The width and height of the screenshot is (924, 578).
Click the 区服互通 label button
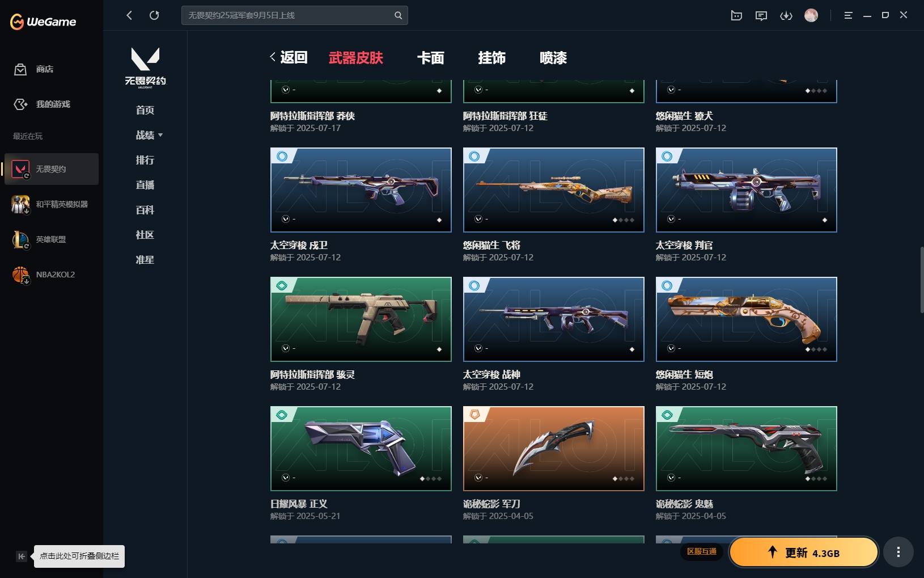point(702,551)
